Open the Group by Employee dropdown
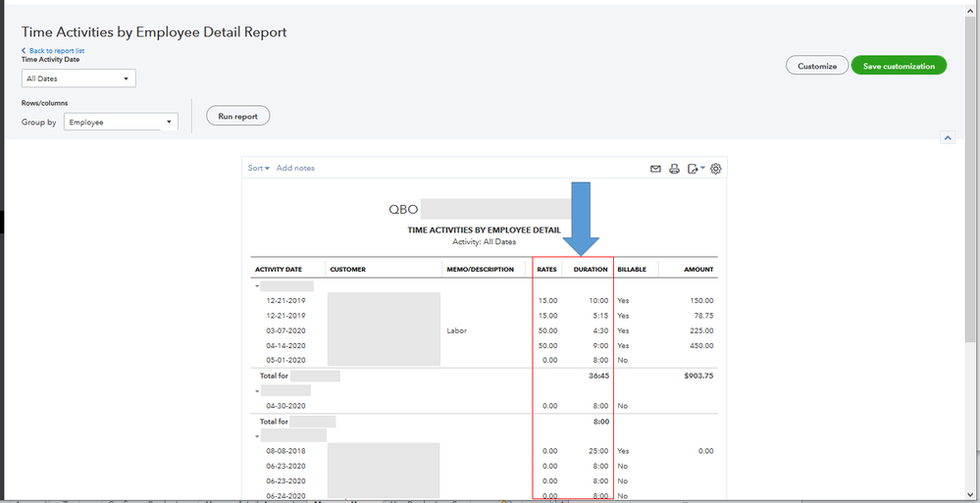The image size is (980, 503). pos(121,123)
